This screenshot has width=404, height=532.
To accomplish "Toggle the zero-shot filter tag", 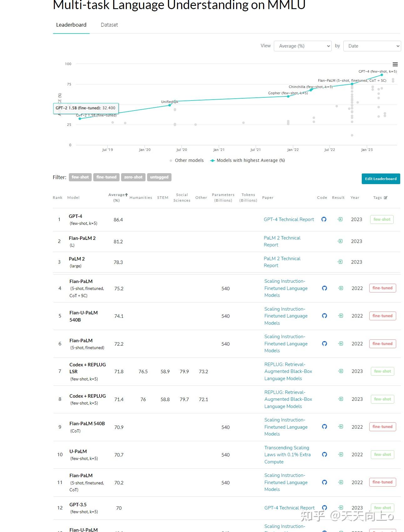I will [133, 177].
